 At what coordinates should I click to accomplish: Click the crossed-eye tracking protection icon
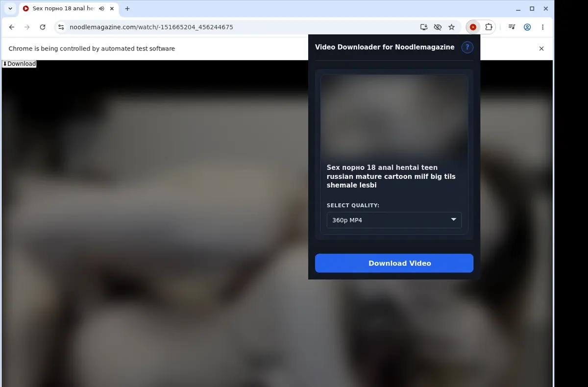pos(438,27)
